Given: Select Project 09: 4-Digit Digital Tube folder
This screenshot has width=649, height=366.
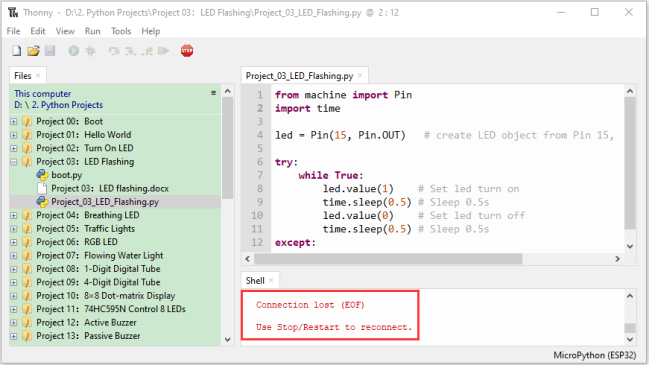Looking at the screenshot, I should tap(98, 282).
